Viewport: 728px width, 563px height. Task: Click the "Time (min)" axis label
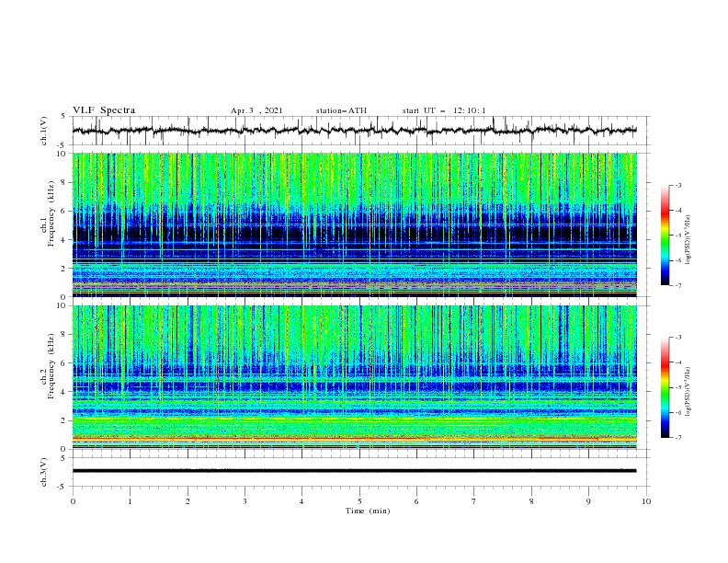pyautogui.click(x=368, y=511)
